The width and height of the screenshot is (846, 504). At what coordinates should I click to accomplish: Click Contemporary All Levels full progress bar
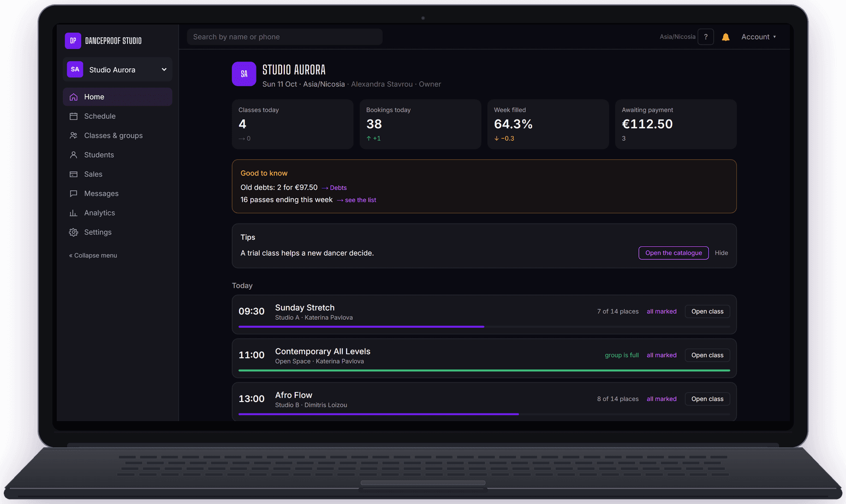click(484, 370)
